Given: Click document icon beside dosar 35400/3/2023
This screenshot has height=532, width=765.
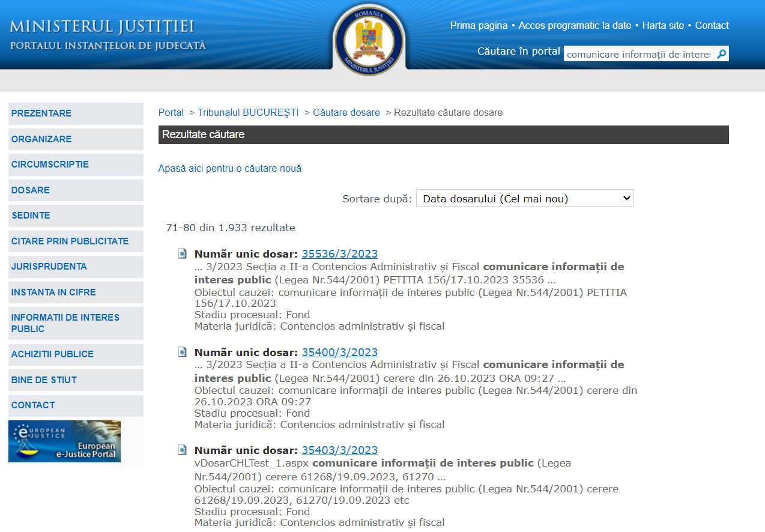Looking at the screenshot, I should coord(183,352).
